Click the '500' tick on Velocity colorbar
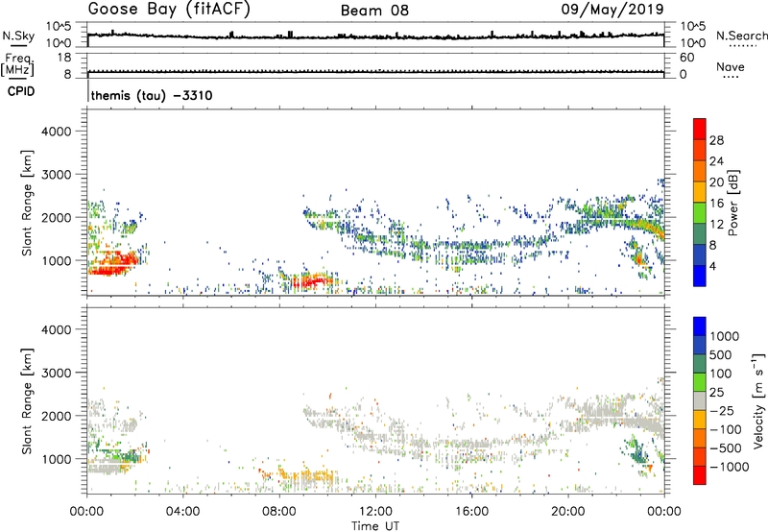Screen dimensions: 768x532 (721, 354)
